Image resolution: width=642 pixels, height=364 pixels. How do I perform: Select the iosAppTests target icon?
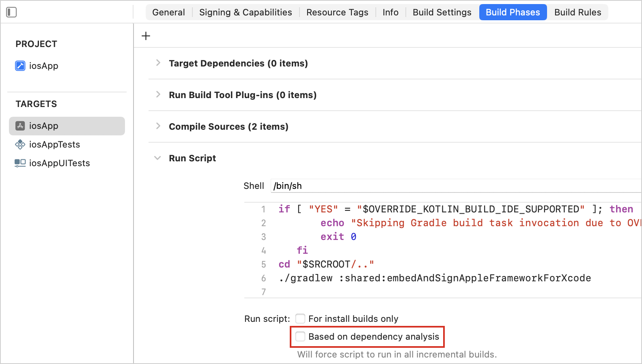click(x=20, y=144)
